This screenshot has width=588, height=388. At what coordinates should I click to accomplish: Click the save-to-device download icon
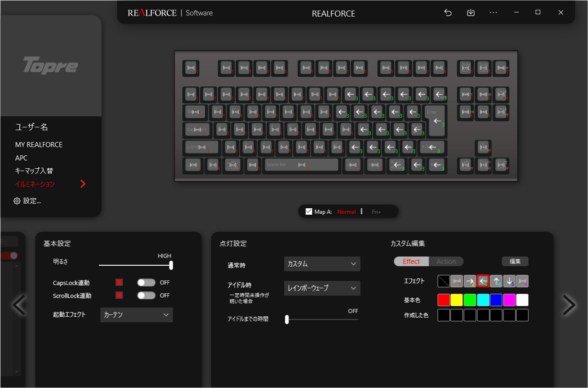470,13
